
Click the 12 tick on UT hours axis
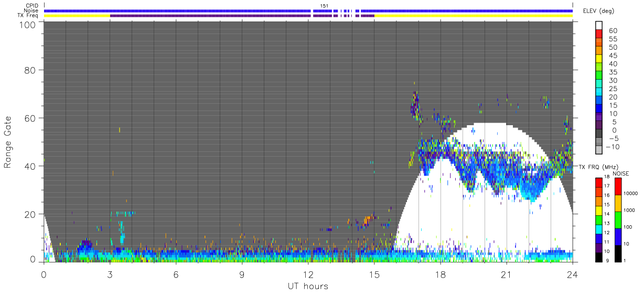308,274
